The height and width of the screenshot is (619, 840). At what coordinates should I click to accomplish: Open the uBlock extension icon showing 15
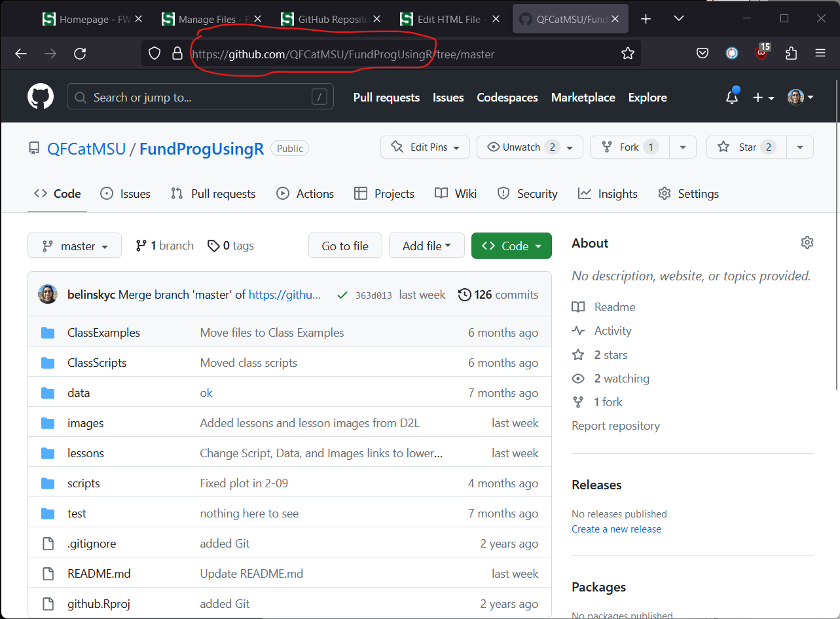click(761, 52)
